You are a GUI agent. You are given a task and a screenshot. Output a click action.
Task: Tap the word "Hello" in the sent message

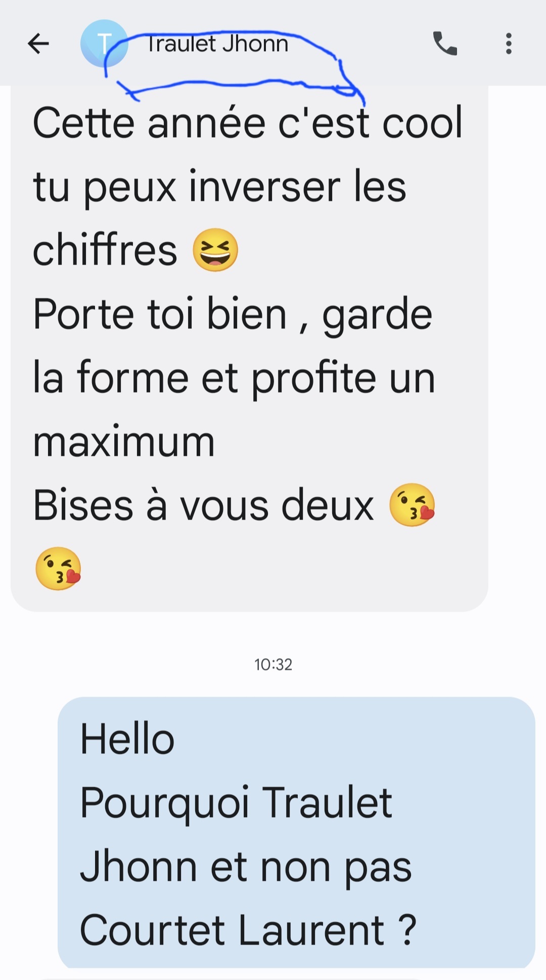[127, 739]
